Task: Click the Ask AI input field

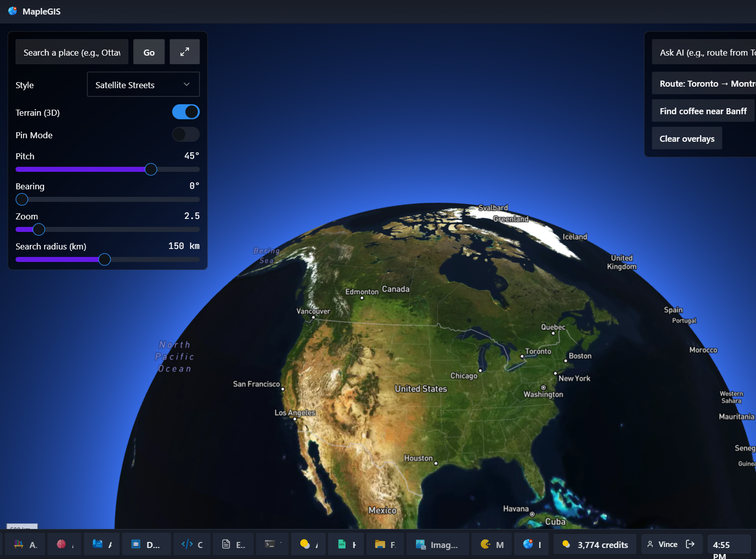Action: click(x=704, y=52)
